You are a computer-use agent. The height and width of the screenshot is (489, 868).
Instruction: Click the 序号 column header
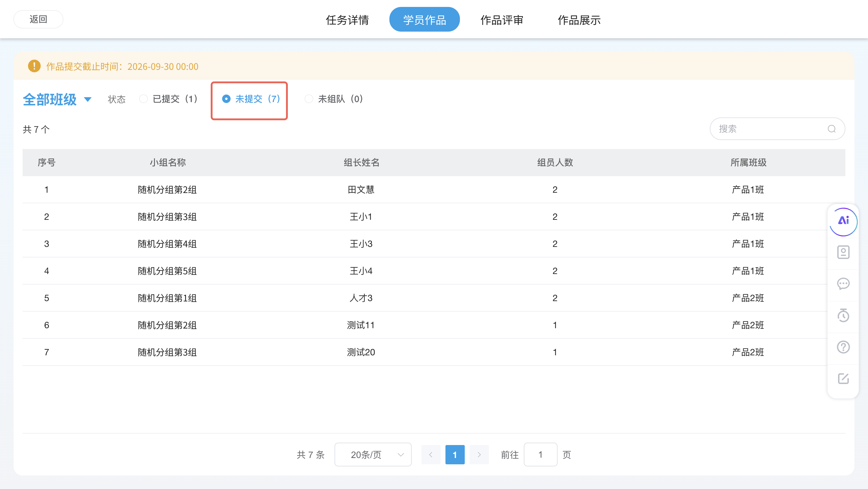(46, 163)
